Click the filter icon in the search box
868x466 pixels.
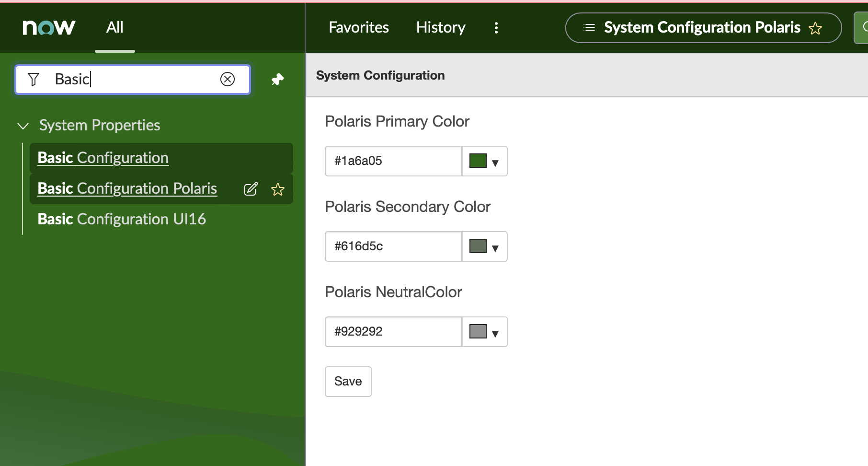click(33, 79)
